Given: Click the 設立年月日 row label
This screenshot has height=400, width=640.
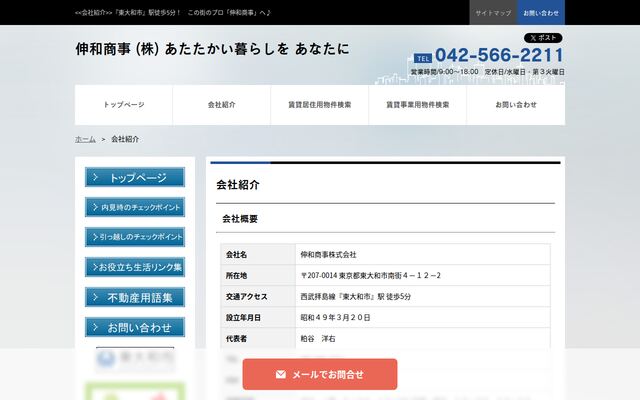Looking at the screenshot, I should tap(243, 318).
